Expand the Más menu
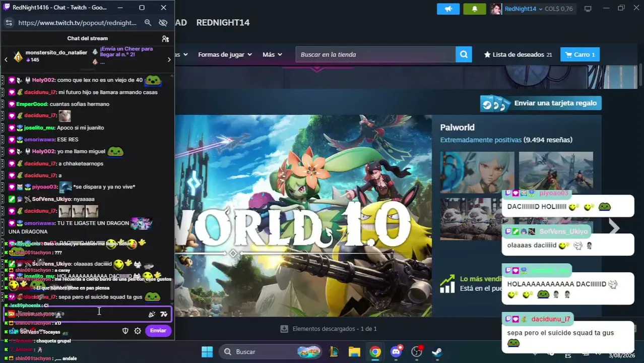Screen dimensions: 644x363 tap(272, 54)
